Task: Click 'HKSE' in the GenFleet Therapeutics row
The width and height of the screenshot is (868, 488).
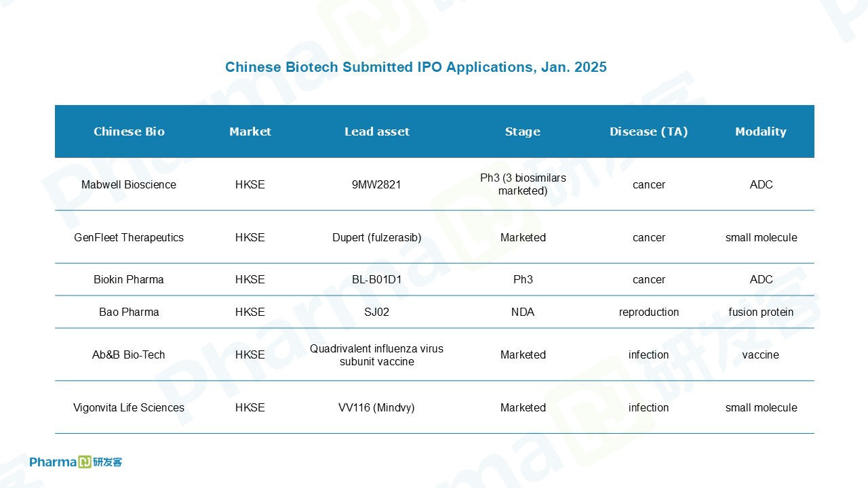Action: [250, 237]
